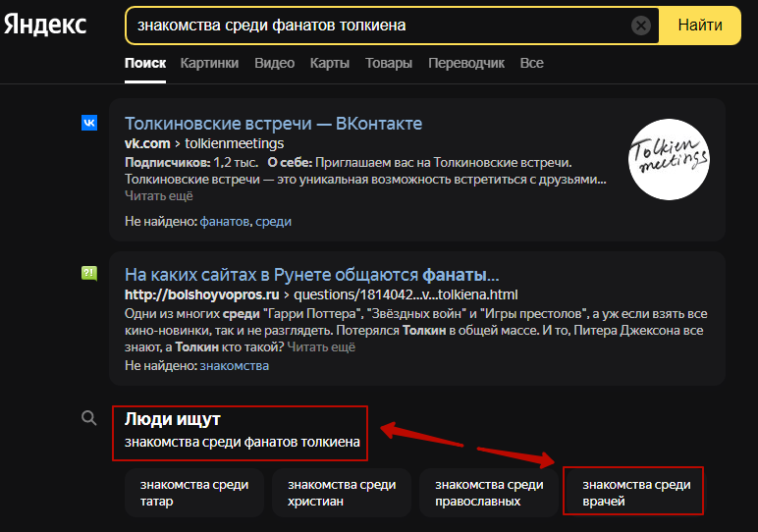
Task: Select suggestion знакомства среди христиан
Action: [342, 493]
